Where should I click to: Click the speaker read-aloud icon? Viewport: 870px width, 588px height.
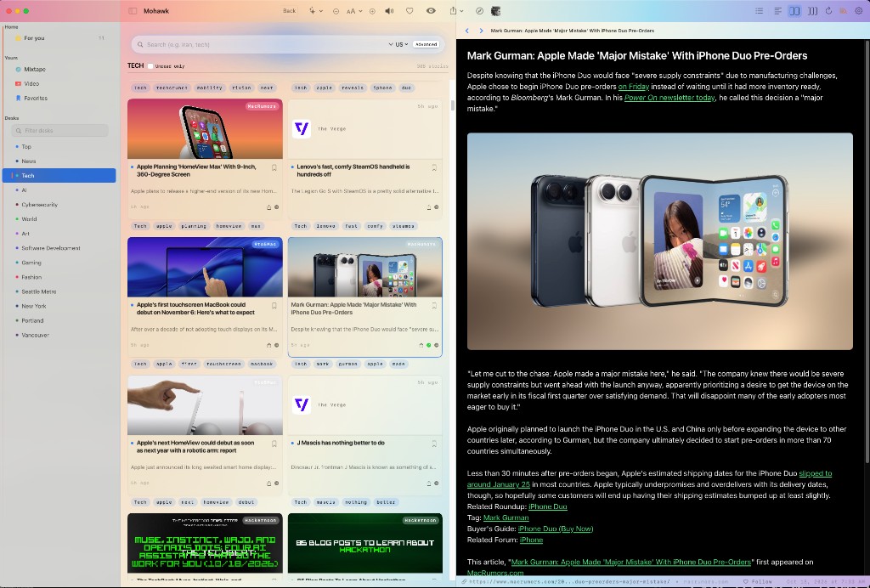(x=389, y=11)
